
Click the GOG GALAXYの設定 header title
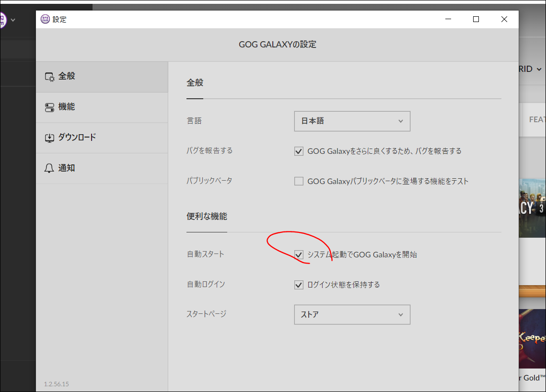(278, 45)
